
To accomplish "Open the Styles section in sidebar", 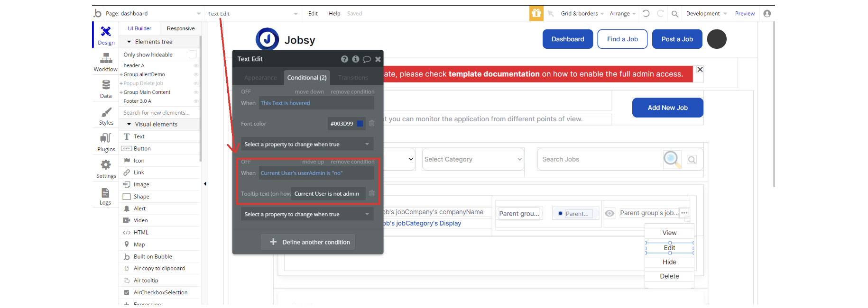I will [x=106, y=116].
